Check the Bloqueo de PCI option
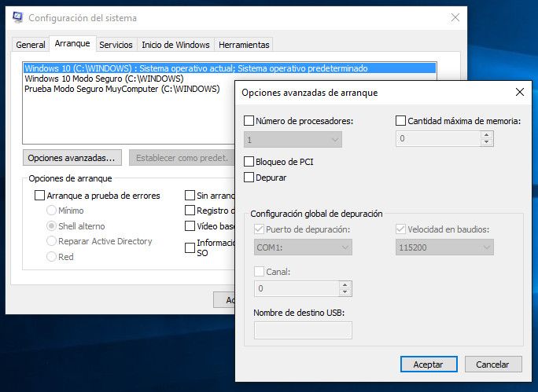 (x=249, y=161)
